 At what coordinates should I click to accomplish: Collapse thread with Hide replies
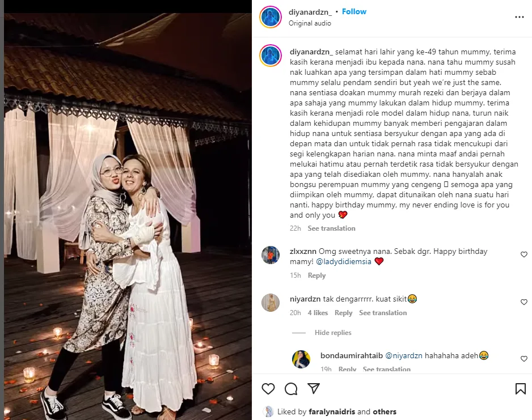333,333
